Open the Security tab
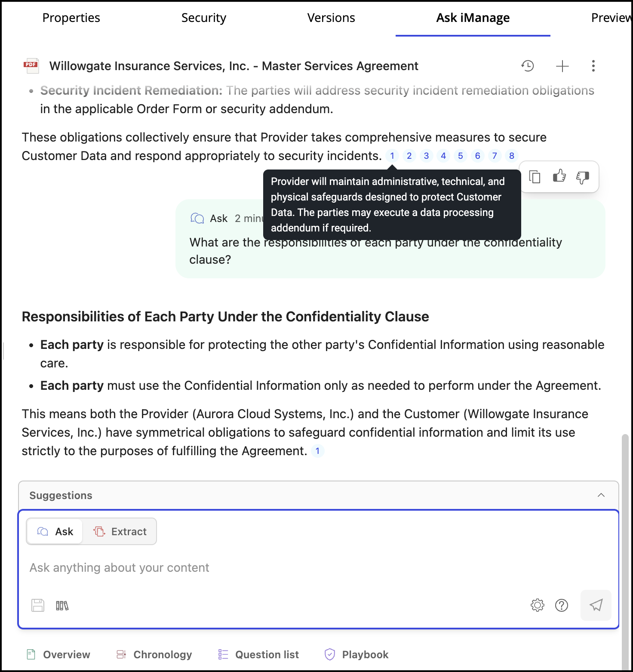This screenshot has height=672, width=633. 204,18
